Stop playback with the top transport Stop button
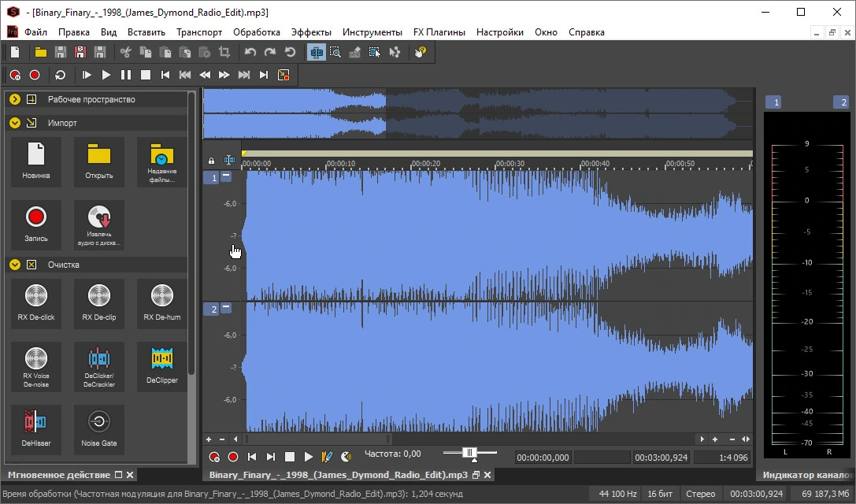 (x=146, y=75)
